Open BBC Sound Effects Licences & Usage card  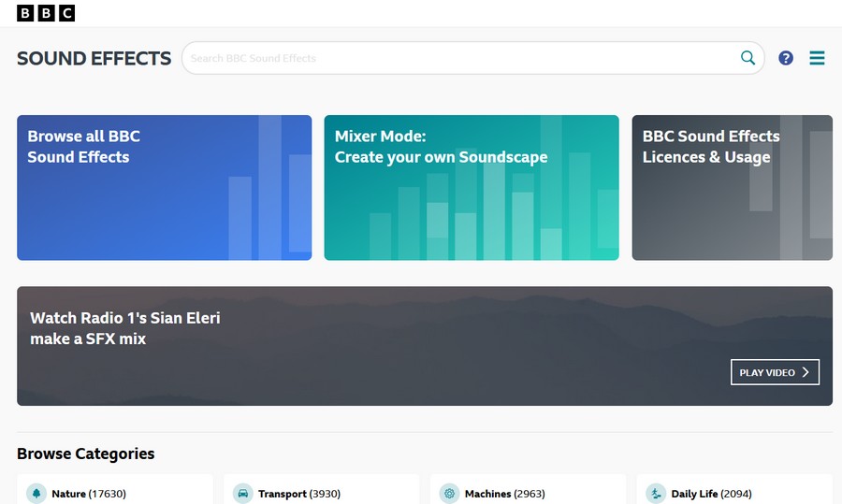coord(732,187)
